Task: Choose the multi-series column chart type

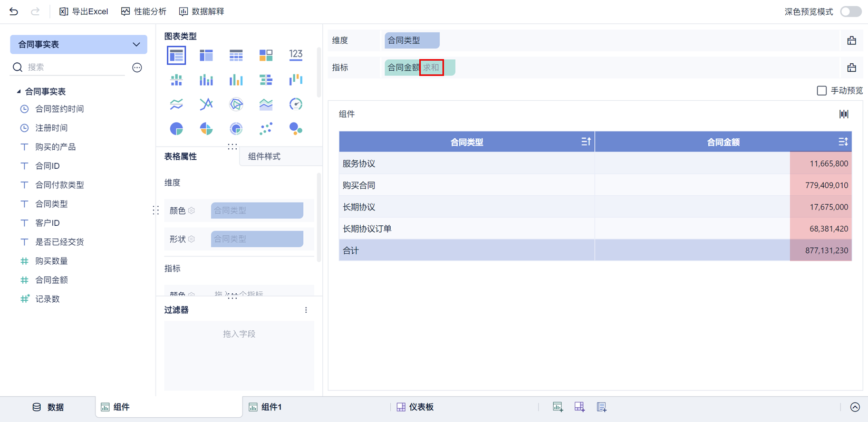Action: pyautogui.click(x=236, y=80)
